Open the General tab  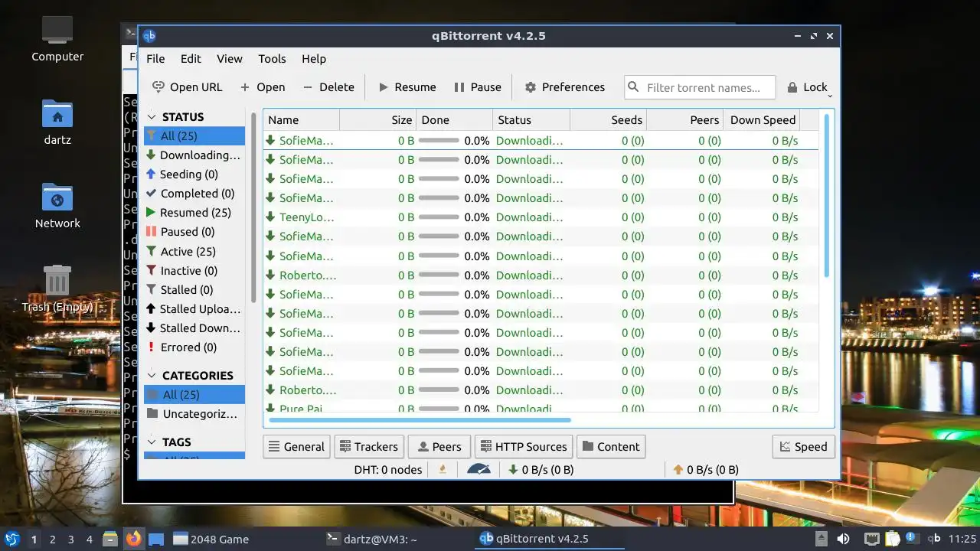point(296,447)
